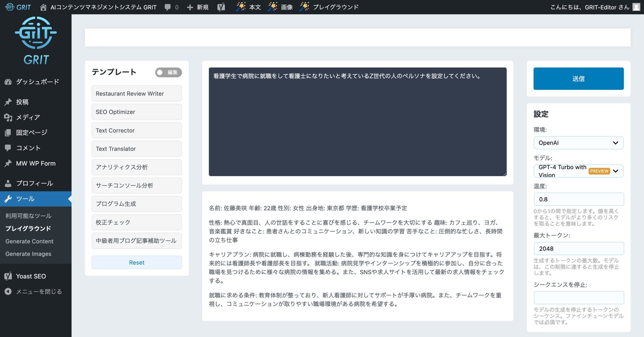Click the Yoast icon in top admin bar
This screenshot has width=644, height=337.
click(x=221, y=7)
